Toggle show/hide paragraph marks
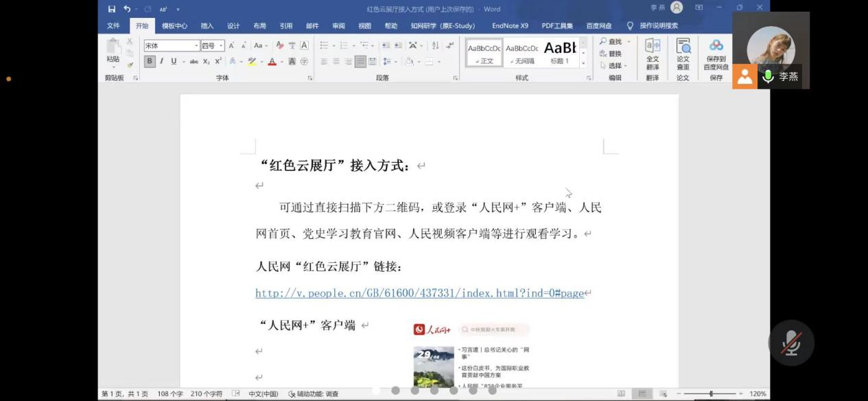The height and width of the screenshot is (401, 868). coord(449,45)
